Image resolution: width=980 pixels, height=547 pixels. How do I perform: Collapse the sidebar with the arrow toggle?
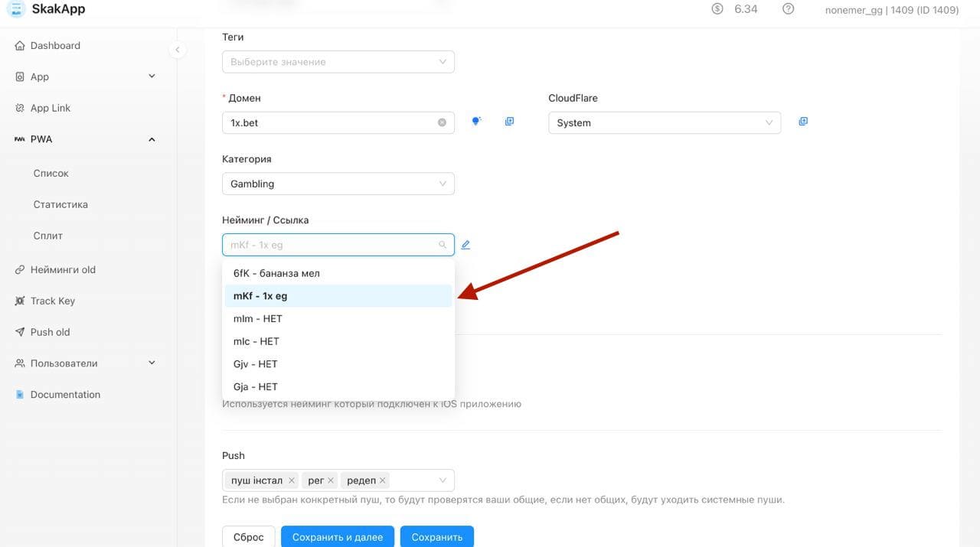tap(177, 50)
